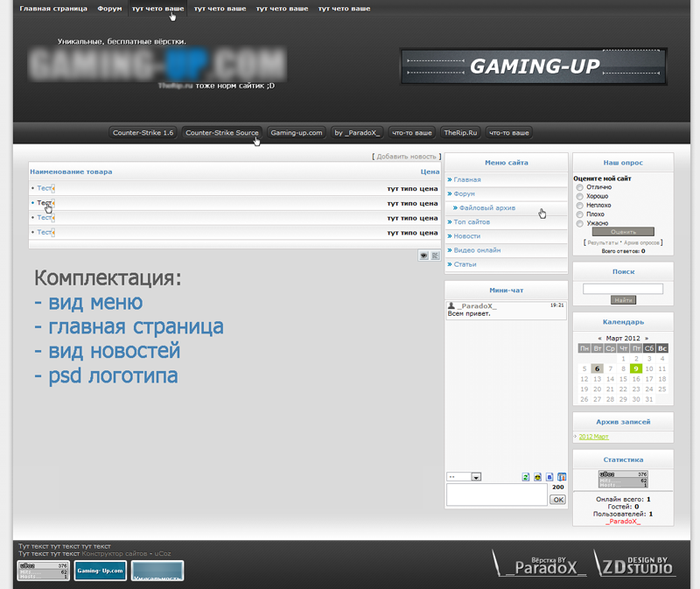Click the Gaming-Up.com footer banner
The width and height of the screenshot is (700, 589).
click(x=100, y=571)
